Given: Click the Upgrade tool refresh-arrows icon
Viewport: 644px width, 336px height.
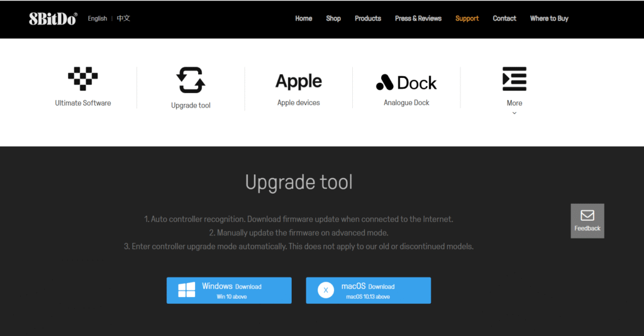Looking at the screenshot, I should [x=191, y=80].
